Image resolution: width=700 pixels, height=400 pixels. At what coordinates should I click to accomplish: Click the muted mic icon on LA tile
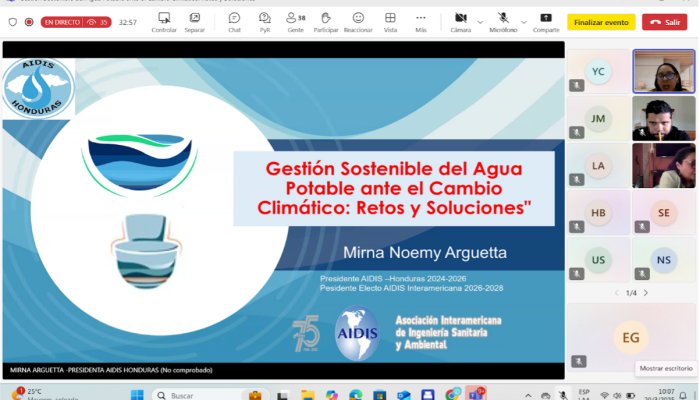coord(576,179)
